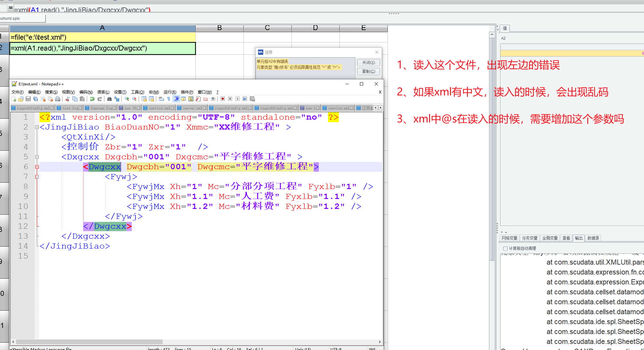Click the 复制(C) button in dialog
This screenshot has width=644, height=350.
[x=368, y=71]
